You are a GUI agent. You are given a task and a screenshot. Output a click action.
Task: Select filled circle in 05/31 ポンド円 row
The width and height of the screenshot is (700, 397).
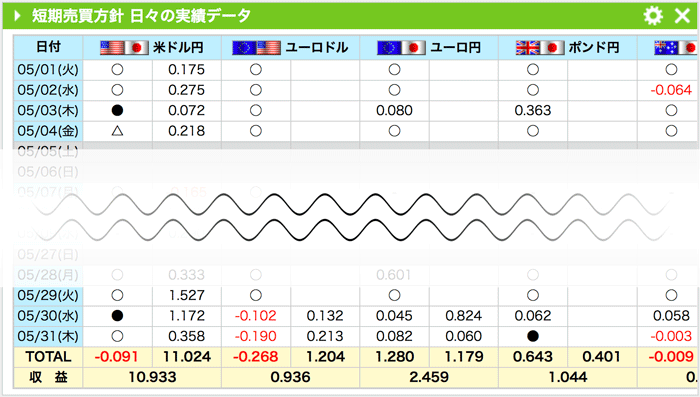533,336
